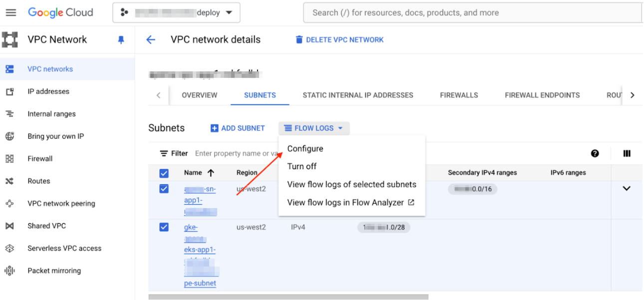Pin VPC Network with the pin icon
Screen dimensions: 644x300
121,40
